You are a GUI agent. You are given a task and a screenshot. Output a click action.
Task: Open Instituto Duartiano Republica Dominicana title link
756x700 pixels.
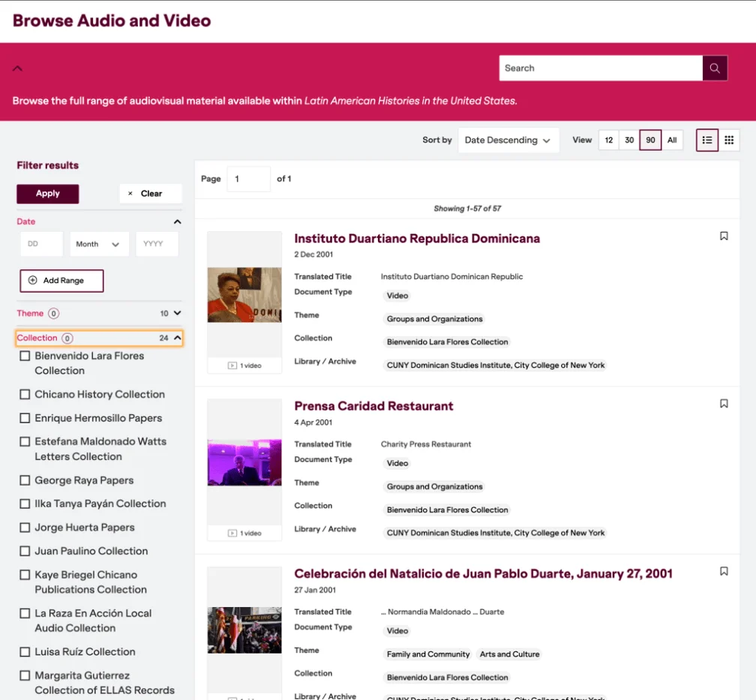coord(417,239)
